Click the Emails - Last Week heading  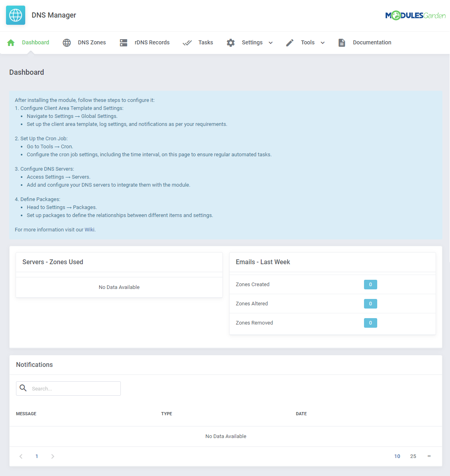pyautogui.click(x=263, y=262)
